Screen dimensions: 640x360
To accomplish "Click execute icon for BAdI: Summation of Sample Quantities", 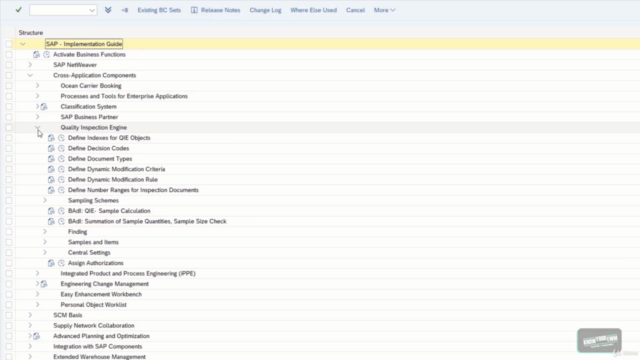I will point(61,221).
